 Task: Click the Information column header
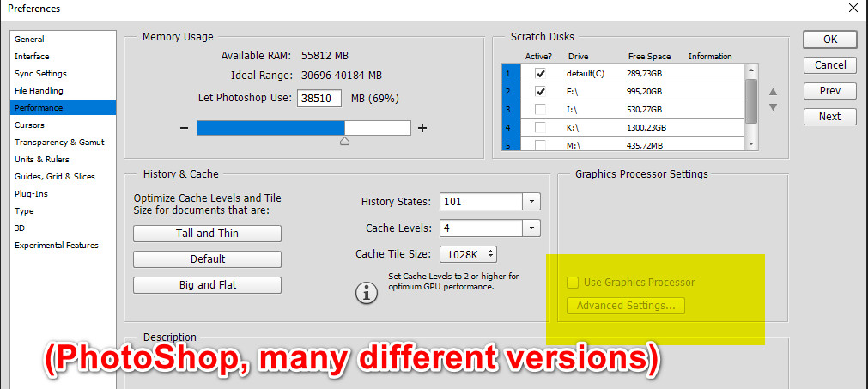(x=710, y=57)
